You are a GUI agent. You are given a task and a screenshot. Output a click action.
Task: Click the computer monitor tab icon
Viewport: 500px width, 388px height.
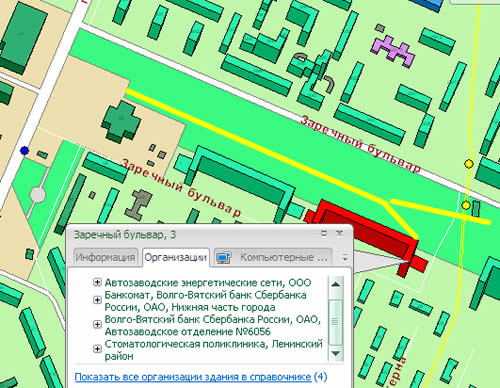[x=223, y=258]
